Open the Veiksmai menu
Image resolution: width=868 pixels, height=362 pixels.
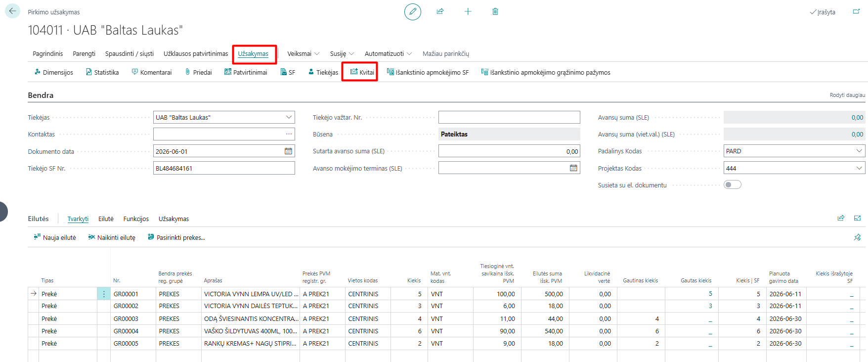click(x=304, y=53)
